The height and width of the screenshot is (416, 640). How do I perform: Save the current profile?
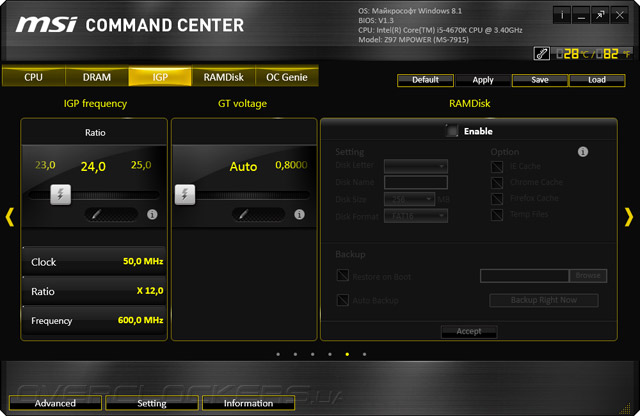(x=540, y=80)
